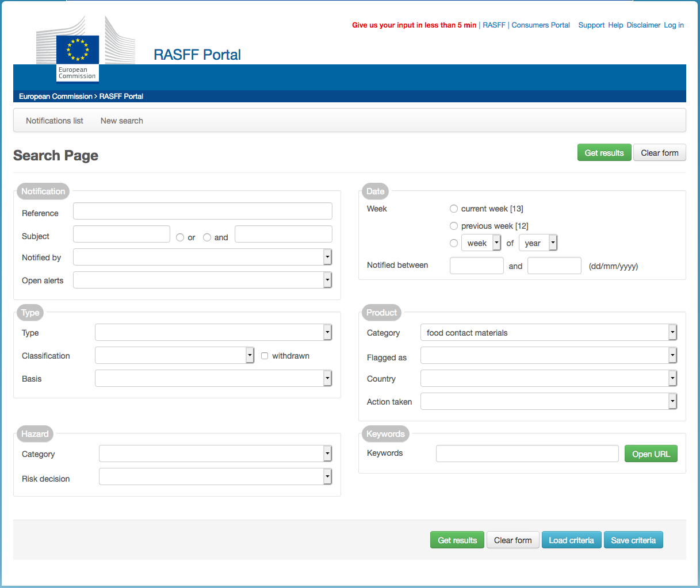
Task: Open the Action taken dropdown
Action: click(549, 401)
